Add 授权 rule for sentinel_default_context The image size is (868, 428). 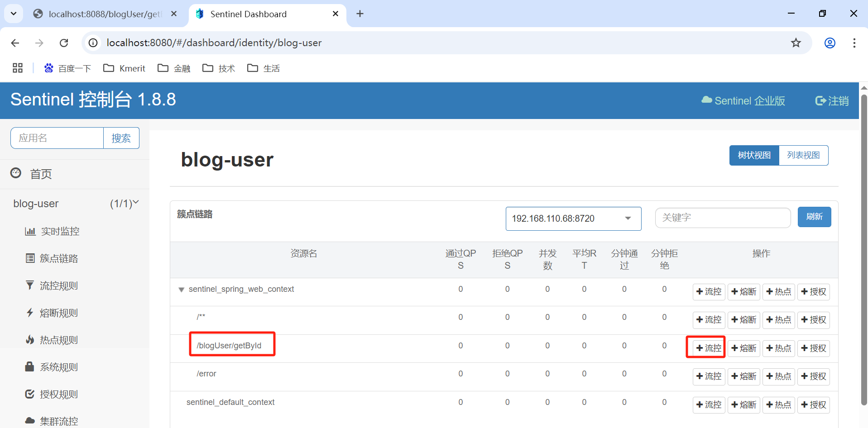pyautogui.click(x=814, y=405)
